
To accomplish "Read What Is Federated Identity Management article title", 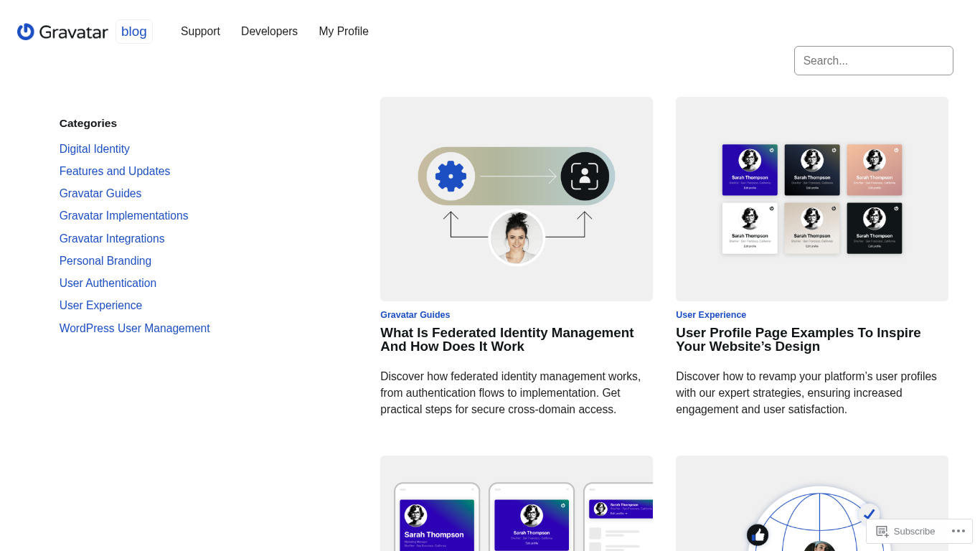I will [507, 340].
